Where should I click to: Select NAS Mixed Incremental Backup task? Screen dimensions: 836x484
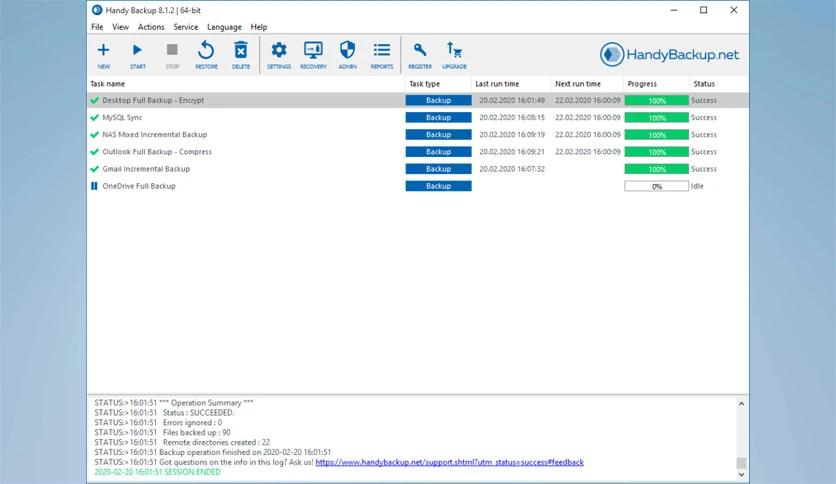155,134
